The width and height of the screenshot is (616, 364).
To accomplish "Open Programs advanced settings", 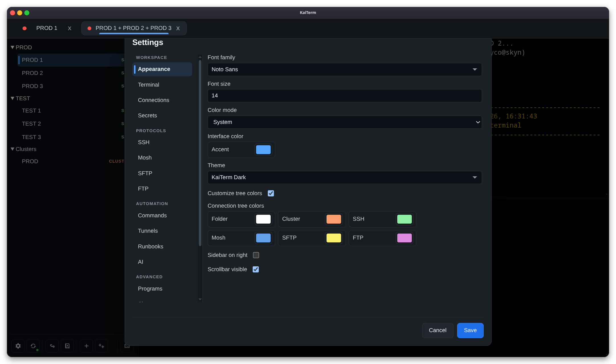I will pyautogui.click(x=162, y=289).
